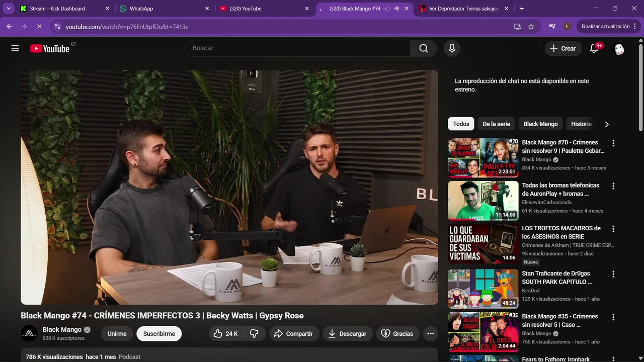
Task: Switch to WhatsApp tab
Action: coord(164,9)
